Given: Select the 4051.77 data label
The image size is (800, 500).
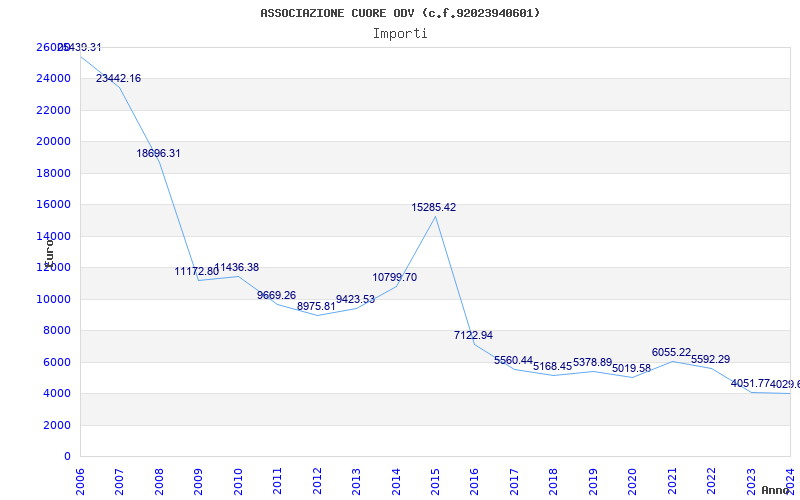Looking at the screenshot, I should click(751, 384).
